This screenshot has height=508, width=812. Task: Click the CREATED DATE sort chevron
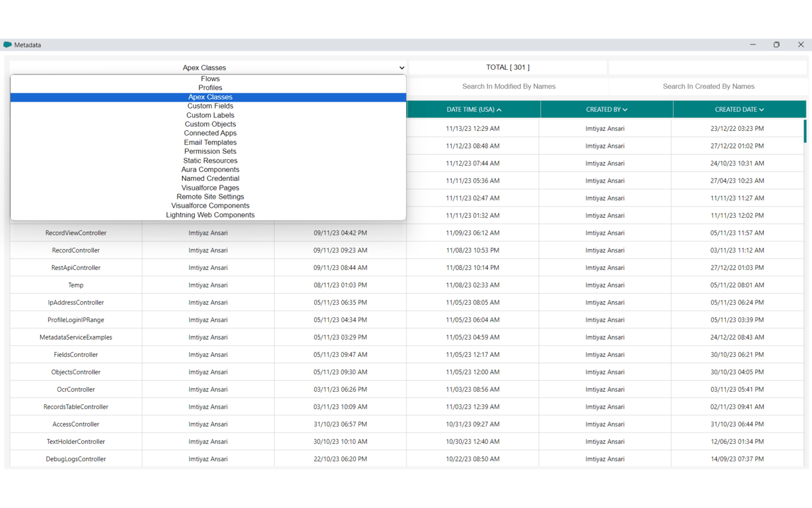pos(761,109)
